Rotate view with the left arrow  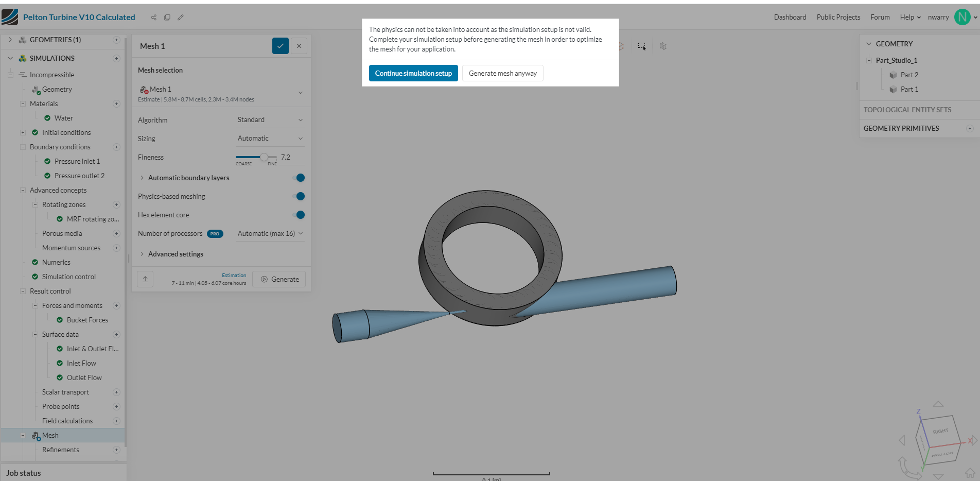(x=902, y=440)
